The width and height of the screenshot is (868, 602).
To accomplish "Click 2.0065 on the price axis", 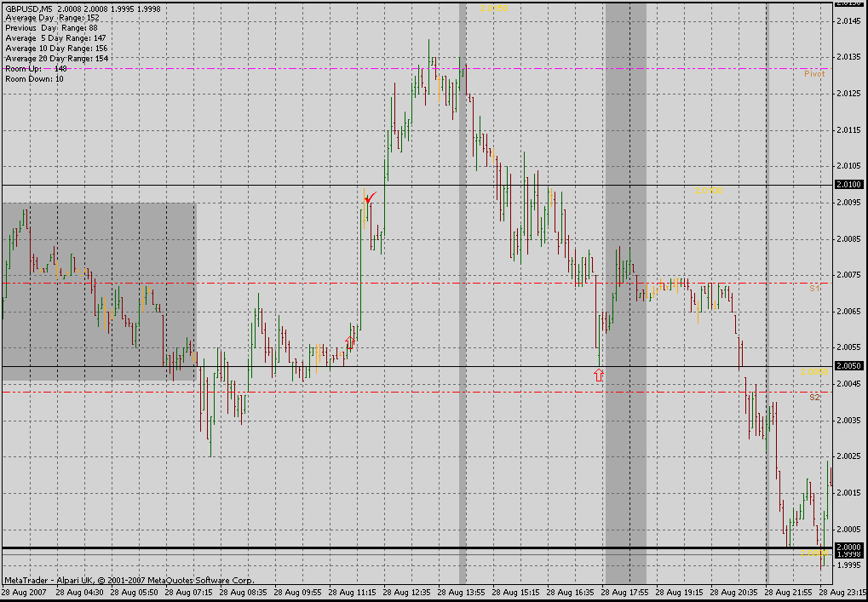I will [x=849, y=312].
